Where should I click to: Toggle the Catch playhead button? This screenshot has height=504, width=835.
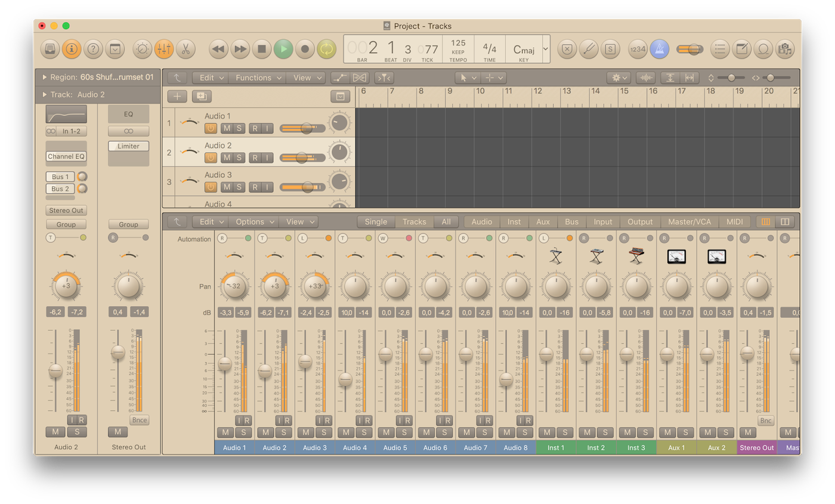pos(384,78)
